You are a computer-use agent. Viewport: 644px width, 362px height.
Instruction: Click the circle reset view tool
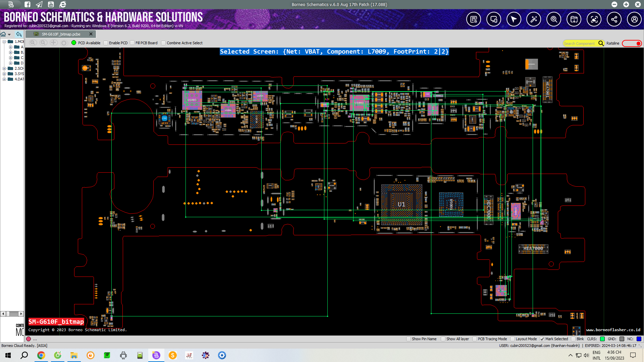[64, 43]
